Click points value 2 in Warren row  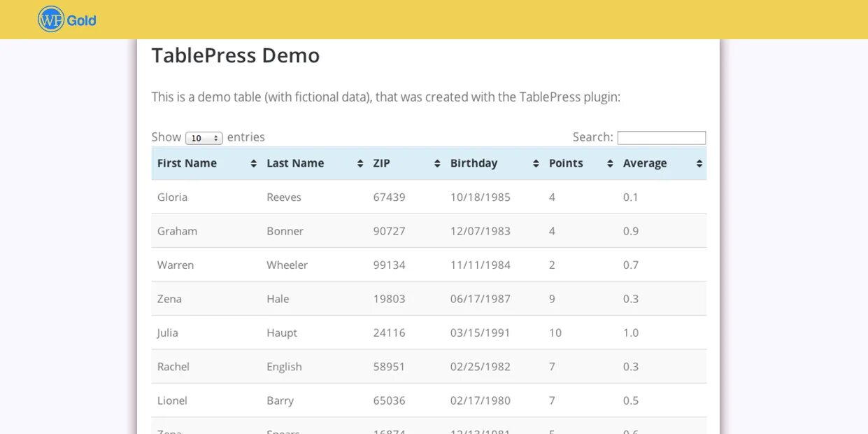553,265
